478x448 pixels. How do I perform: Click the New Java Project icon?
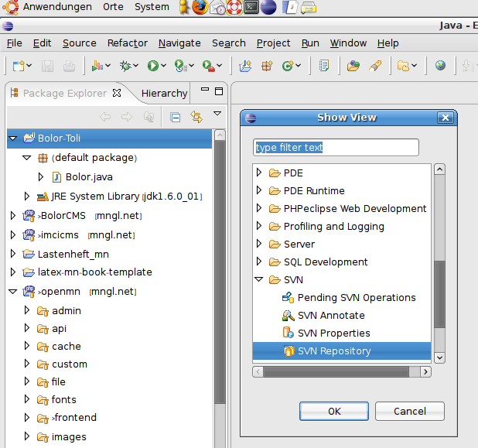coord(245,66)
